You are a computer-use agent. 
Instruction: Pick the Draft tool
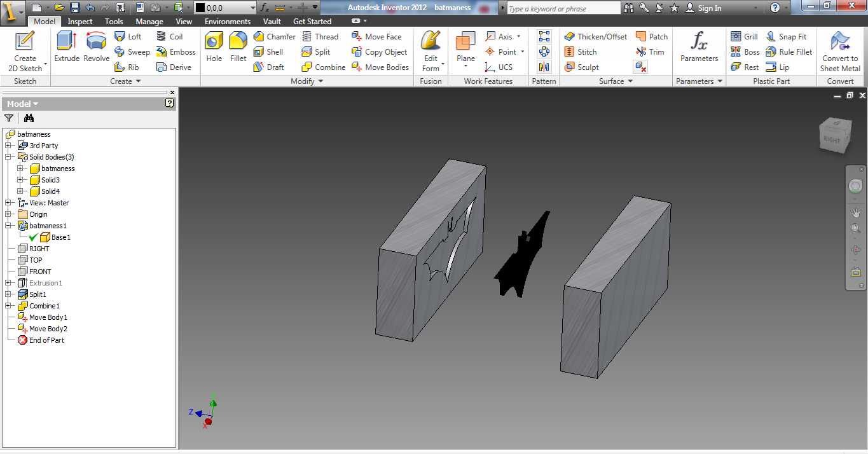coord(268,67)
